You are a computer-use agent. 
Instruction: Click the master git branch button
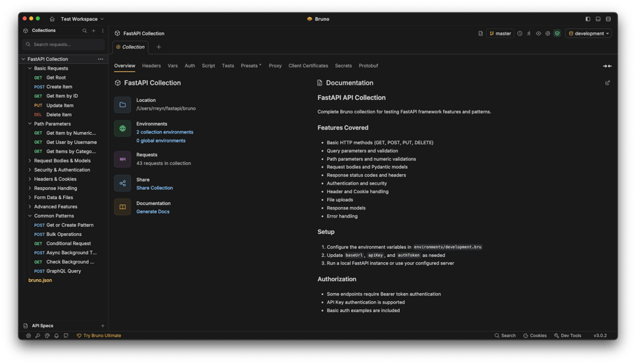(500, 34)
